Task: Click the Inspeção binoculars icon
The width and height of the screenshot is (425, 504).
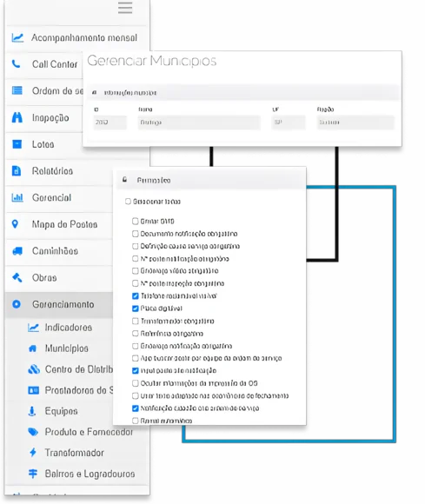Action: (x=17, y=117)
